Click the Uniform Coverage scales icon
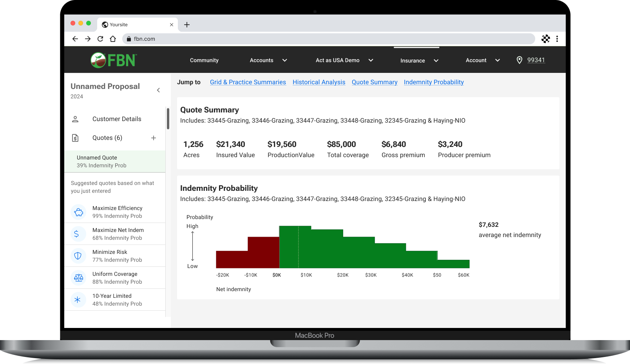 78,278
